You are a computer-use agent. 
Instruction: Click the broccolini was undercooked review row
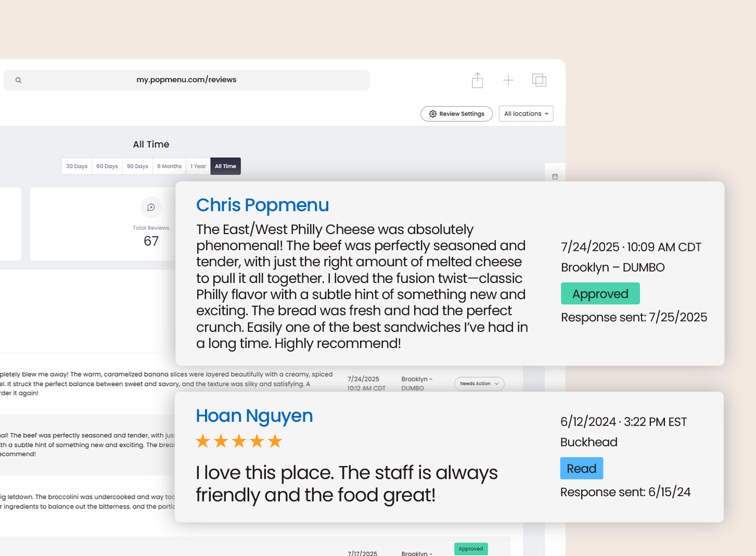pyautogui.click(x=87, y=502)
